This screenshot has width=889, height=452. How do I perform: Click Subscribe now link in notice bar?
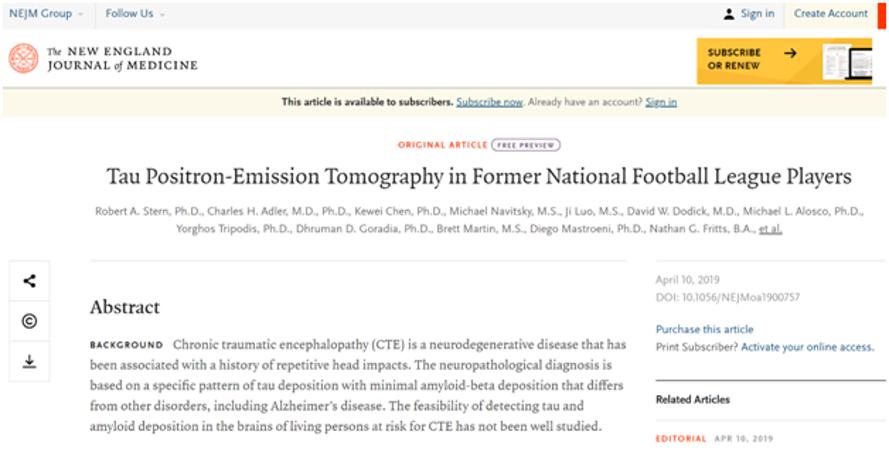click(x=489, y=102)
